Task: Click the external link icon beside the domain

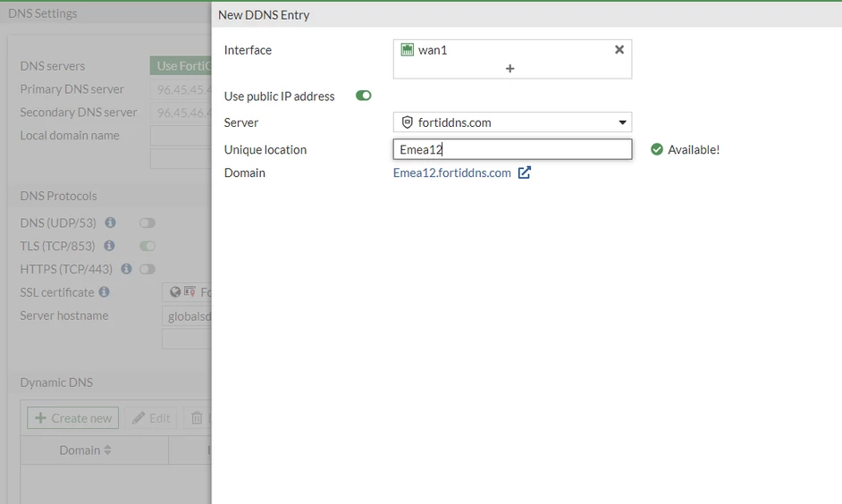Action: point(524,172)
